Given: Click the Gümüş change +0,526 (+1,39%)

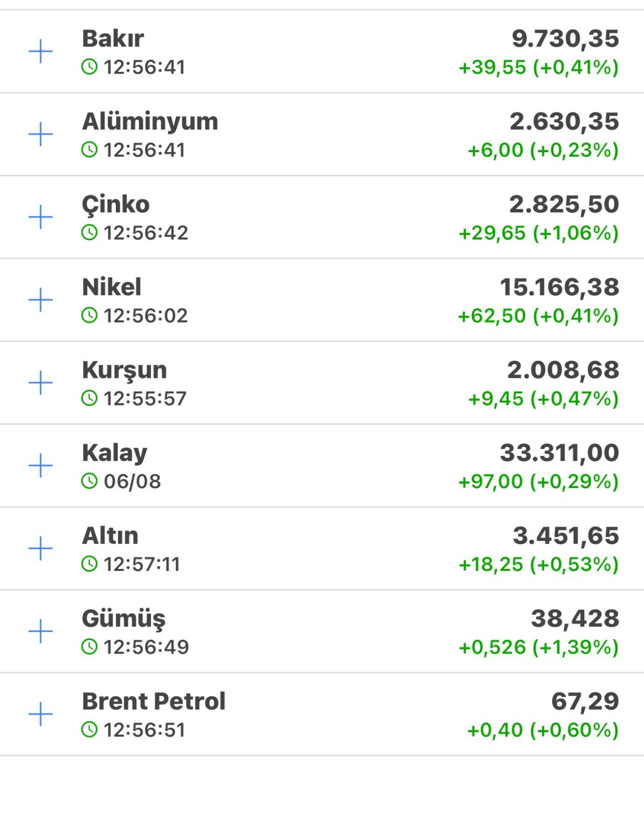Looking at the screenshot, I should (539, 647).
